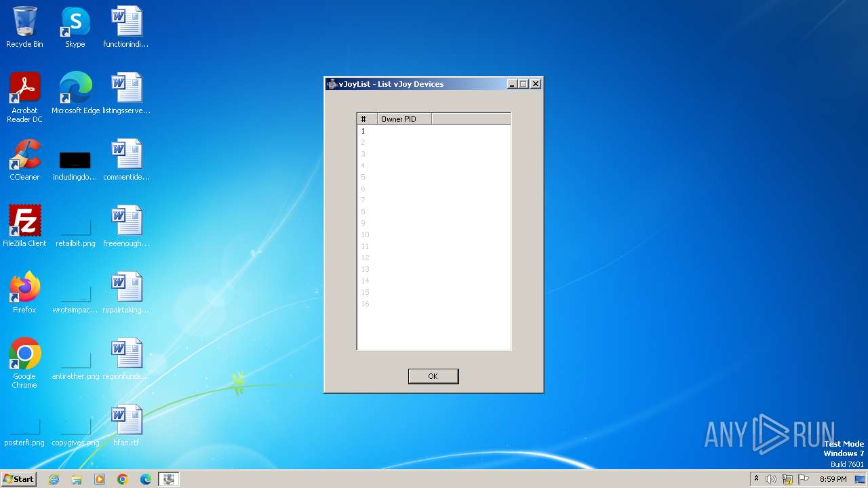Open Action Center flag icon
Viewport: 868px width, 488px height.
[804, 479]
